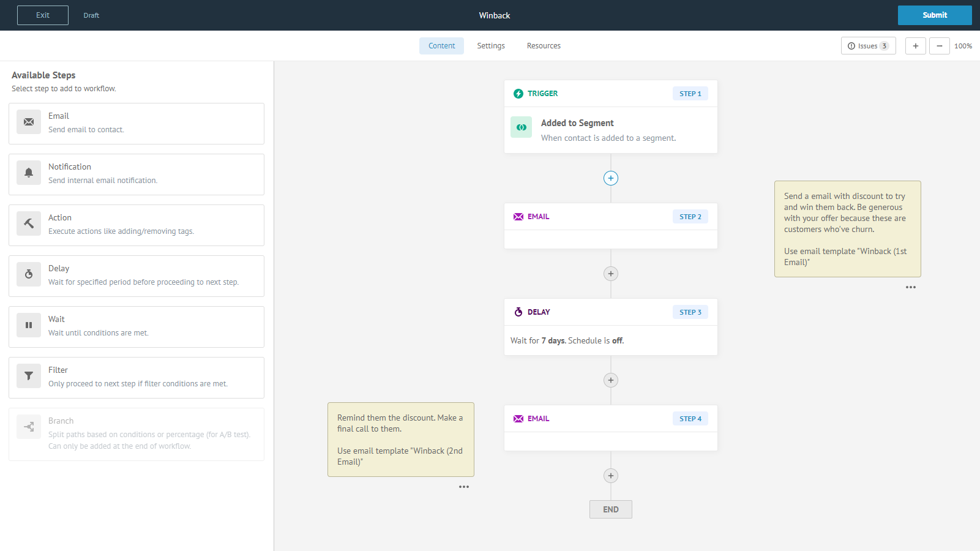Add a step before END
The height and width of the screenshot is (551, 980).
610,476
